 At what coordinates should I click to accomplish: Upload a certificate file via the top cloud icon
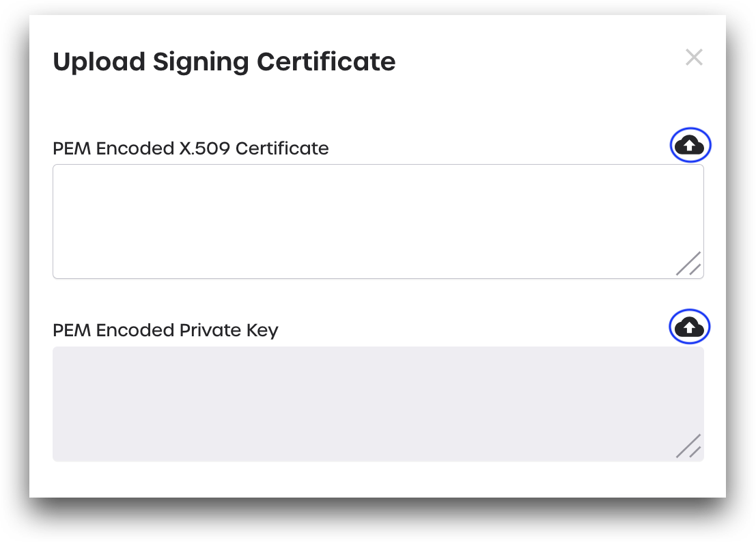point(690,145)
